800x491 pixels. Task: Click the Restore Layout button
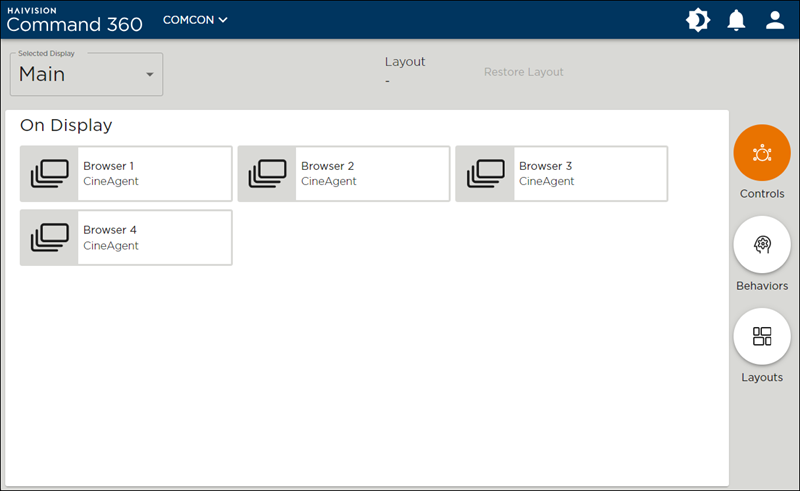(523, 72)
